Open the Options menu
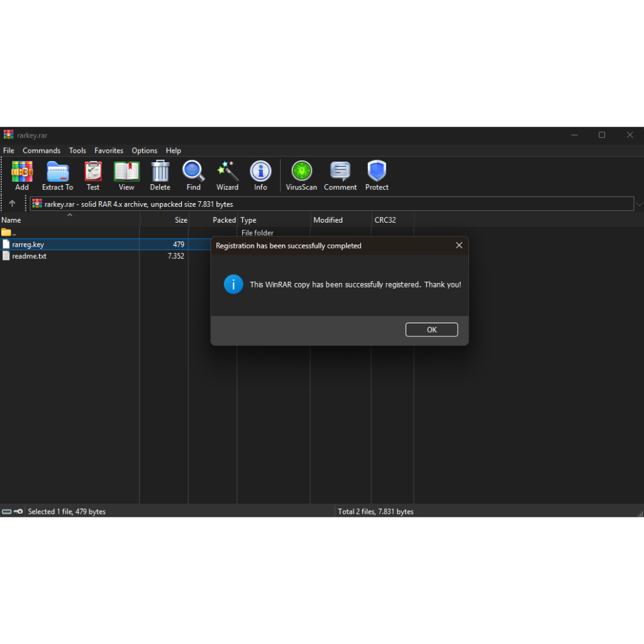644x644 pixels. (x=145, y=151)
